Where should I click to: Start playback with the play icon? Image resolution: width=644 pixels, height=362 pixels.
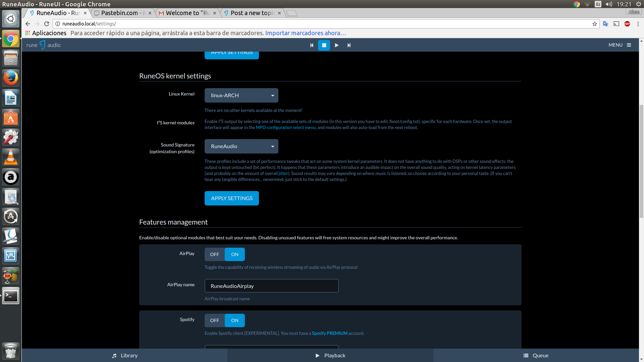[336, 45]
